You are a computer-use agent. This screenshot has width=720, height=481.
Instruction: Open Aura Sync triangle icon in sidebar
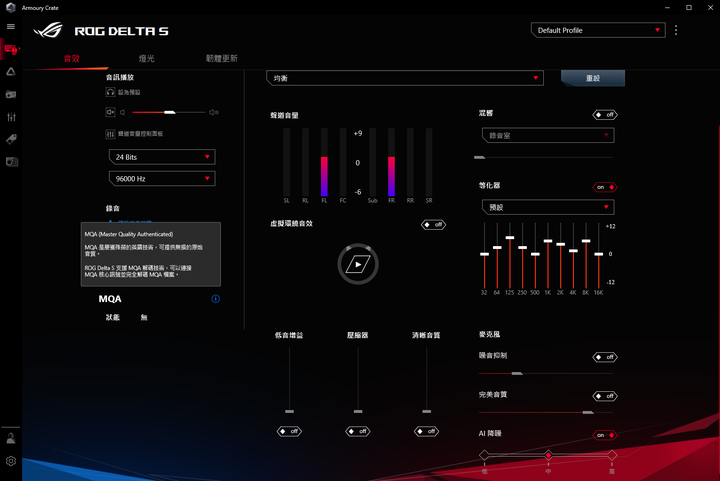click(x=11, y=72)
